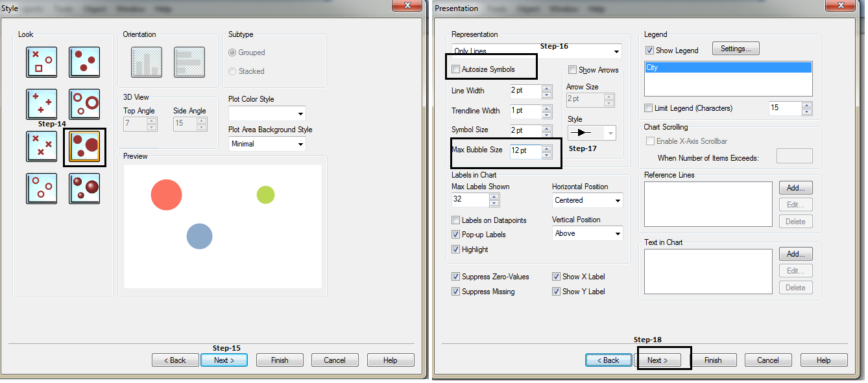Screen dimensions: 868x383
Task: Pick the plus-sign symbols look icon
Action: pyautogui.click(x=42, y=104)
